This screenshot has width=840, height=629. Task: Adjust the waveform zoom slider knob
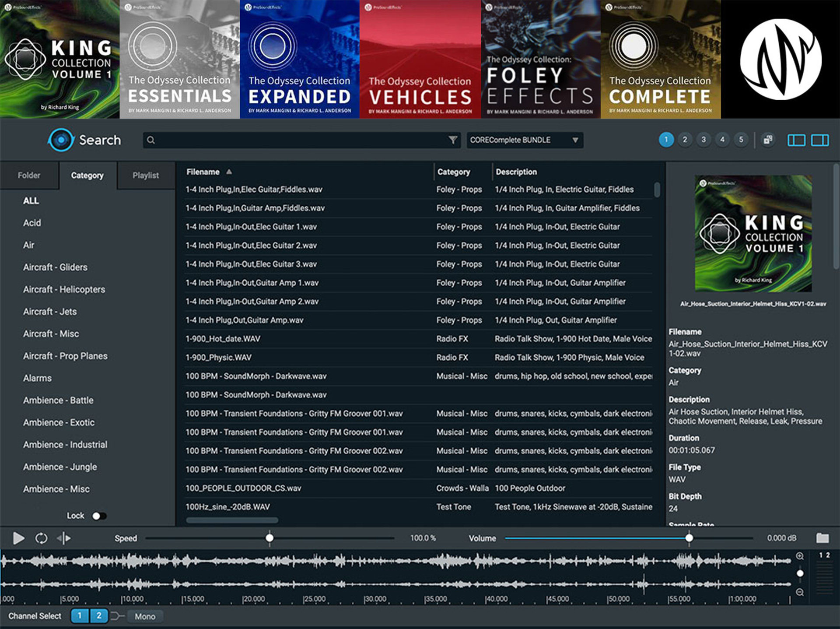click(x=800, y=573)
